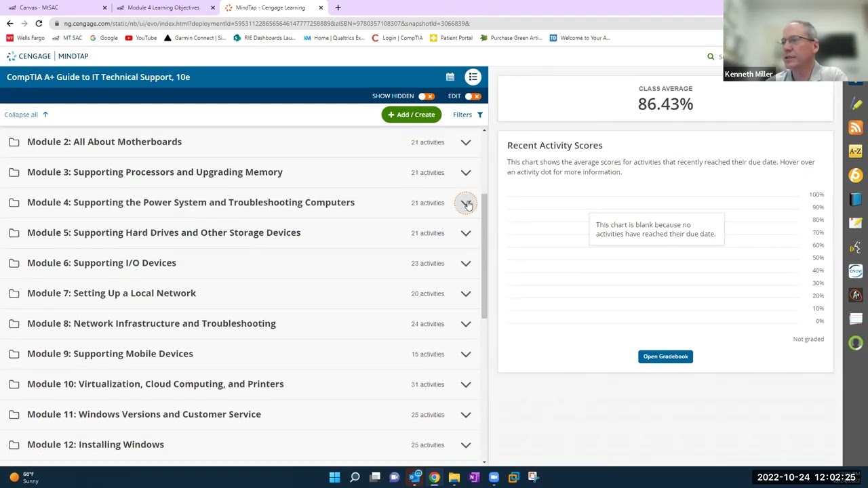Viewport: 868px width, 488px height.
Task: Open Windows Start menu
Action: coord(335,477)
